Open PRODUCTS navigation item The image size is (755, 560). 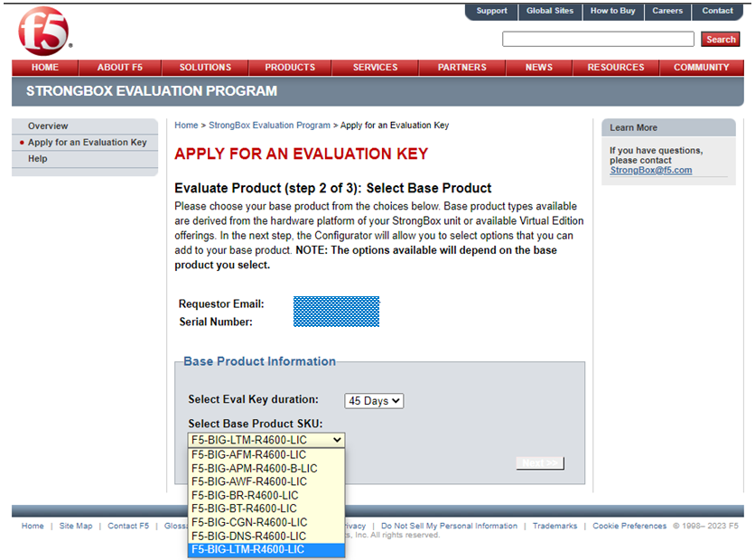point(290,68)
